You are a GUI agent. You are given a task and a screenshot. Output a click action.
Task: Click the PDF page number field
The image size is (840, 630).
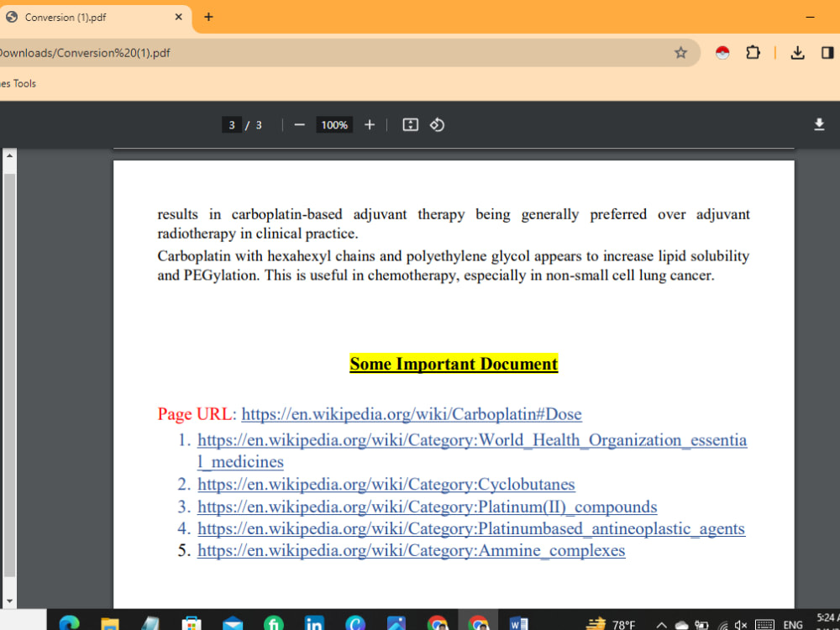[232, 125]
